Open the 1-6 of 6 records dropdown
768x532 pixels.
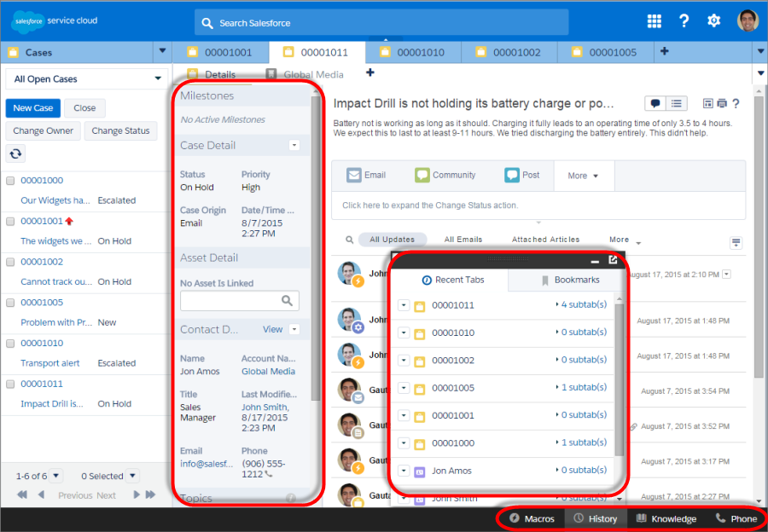click(56, 475)
